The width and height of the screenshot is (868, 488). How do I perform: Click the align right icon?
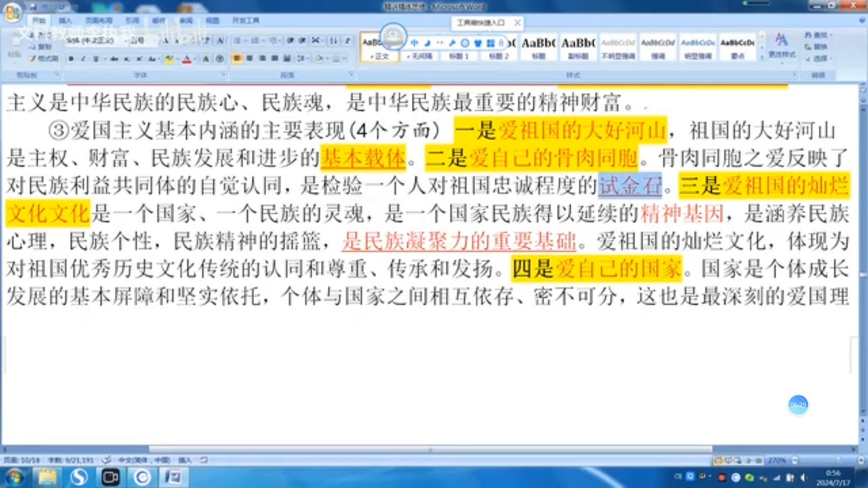pyautogui.click(x=262, y=58)
